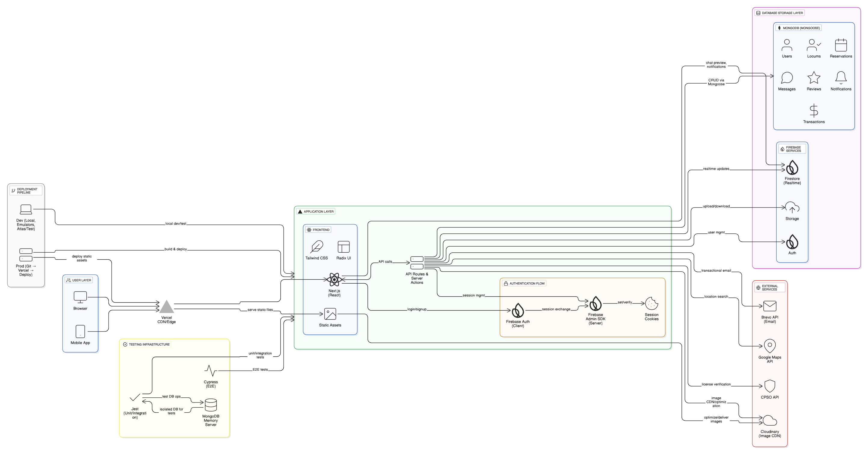Select the Dev laptop icon in Deployment Pipeline
This screenshot has height=456, width=868.
26,210
